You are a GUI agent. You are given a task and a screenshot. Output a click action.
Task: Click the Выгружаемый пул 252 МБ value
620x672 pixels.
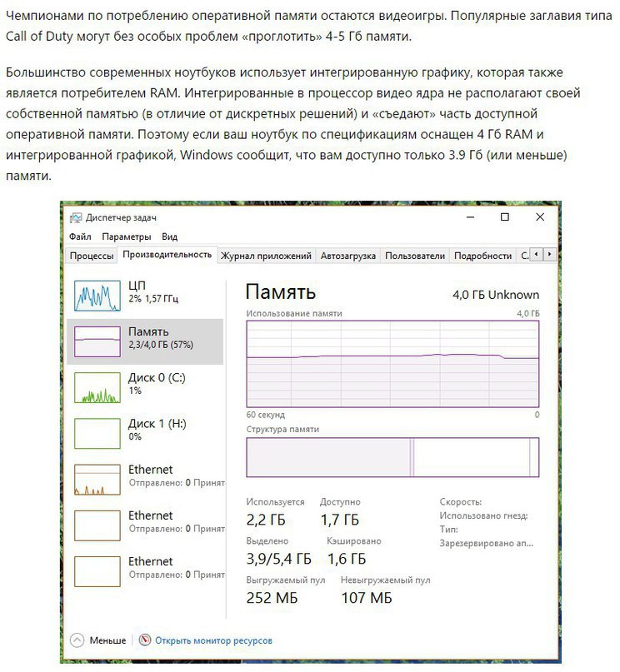tap(272, 598)
